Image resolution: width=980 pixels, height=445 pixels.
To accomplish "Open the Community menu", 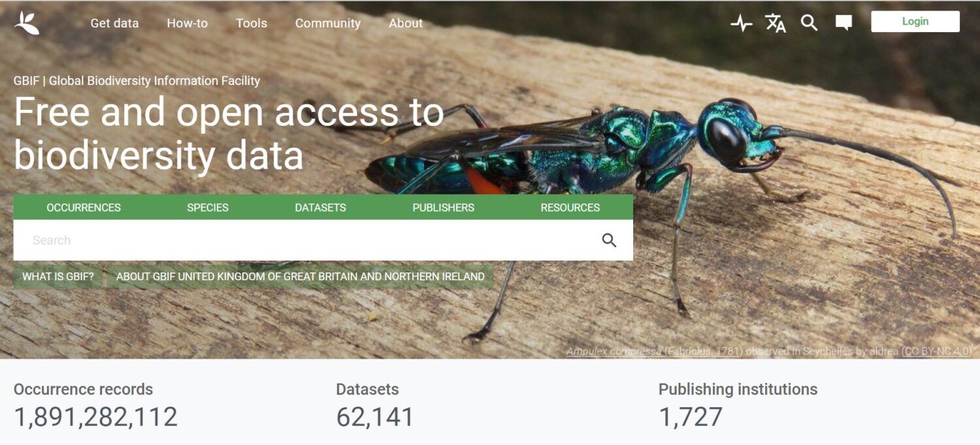I will pos(328,23).
